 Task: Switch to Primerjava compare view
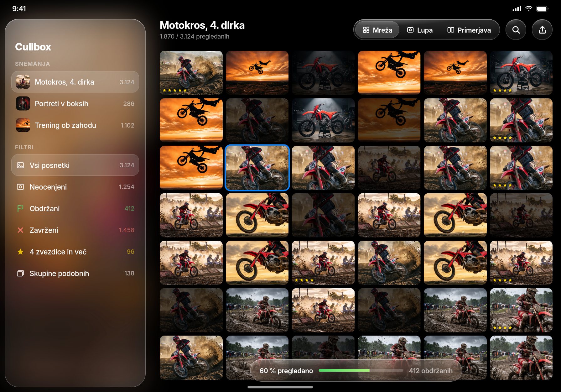tap(469, 30)
